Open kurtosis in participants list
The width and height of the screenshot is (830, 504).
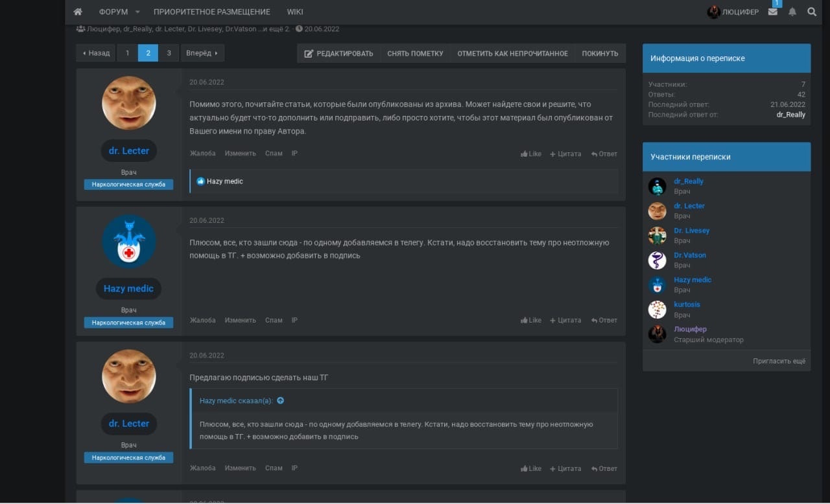point(687,304)
